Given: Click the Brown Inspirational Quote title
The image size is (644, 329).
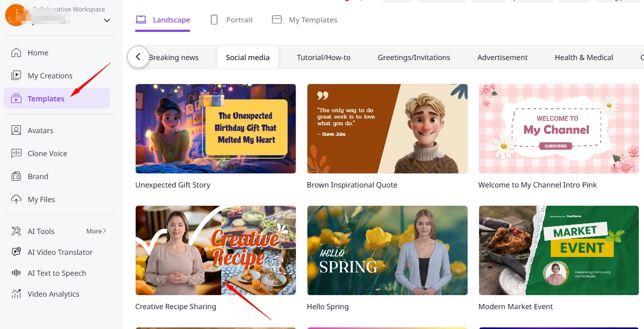Looking at the screenshot, I should click(x=352, y=185).
